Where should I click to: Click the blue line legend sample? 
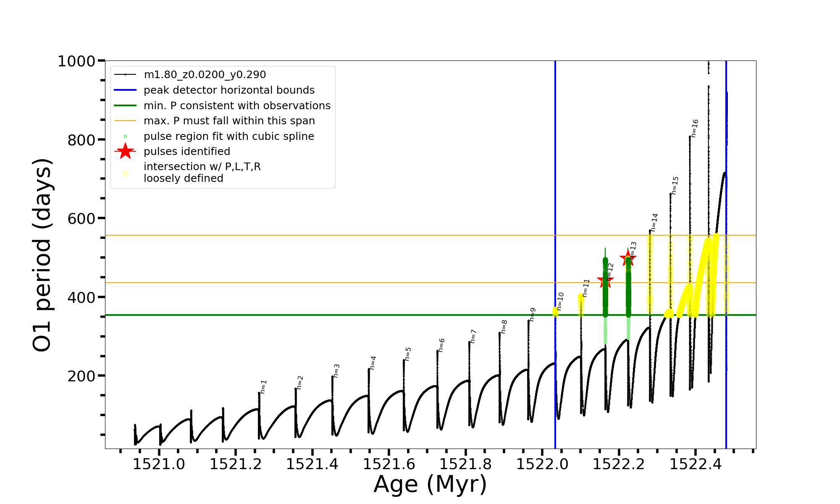[125, 90]
